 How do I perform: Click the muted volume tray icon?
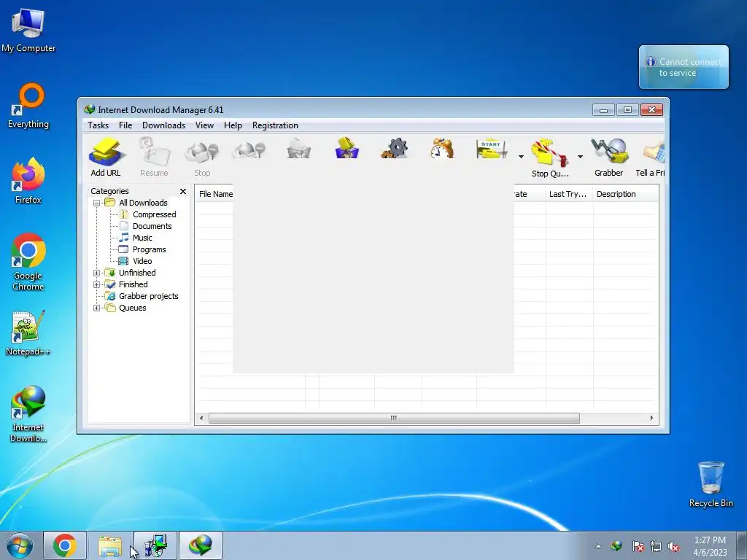coord(673,546)
